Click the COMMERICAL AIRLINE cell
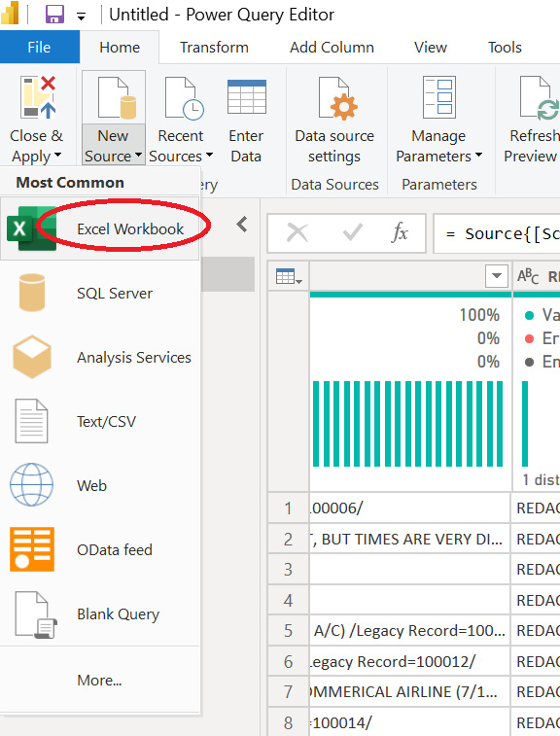The height and width of the screenshot is (736, 560). [x=409, y=692]
